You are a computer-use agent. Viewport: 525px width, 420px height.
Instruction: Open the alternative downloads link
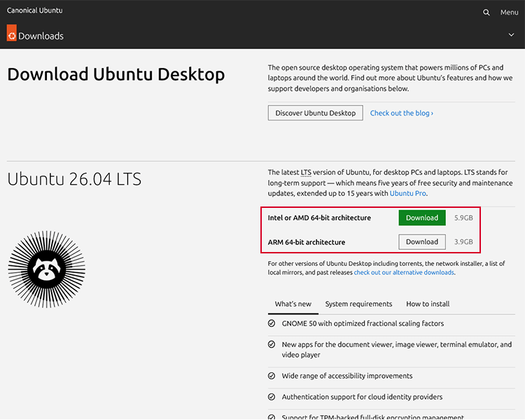[x=404, y=272]
